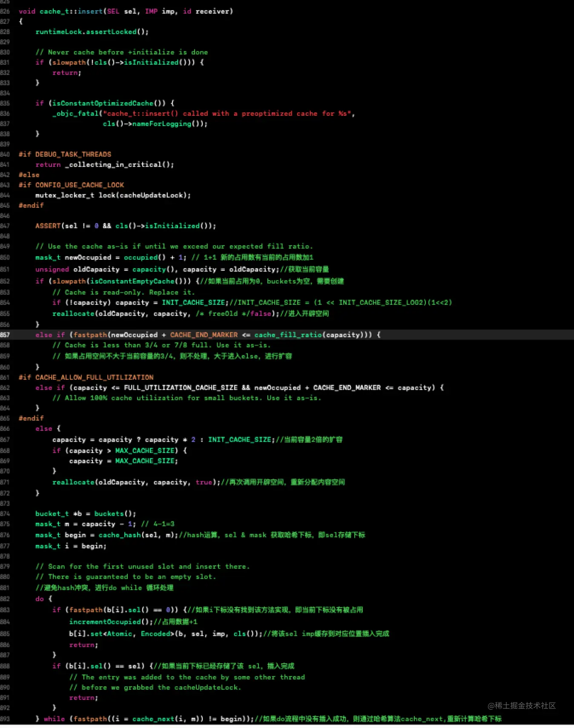Click highlighted 'else if (fastpath(newOccupied + CACHE_END_MARKER' line

coord(208,335)
